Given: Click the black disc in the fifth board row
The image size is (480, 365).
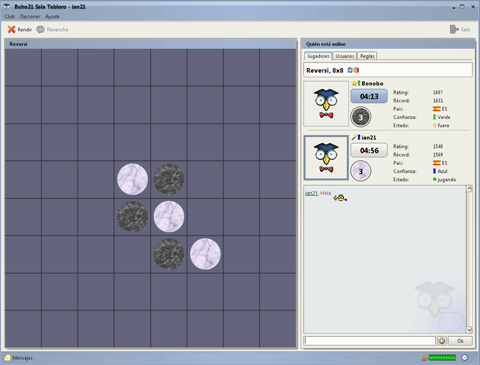Looking at the screenshot, I should (132, 217).
